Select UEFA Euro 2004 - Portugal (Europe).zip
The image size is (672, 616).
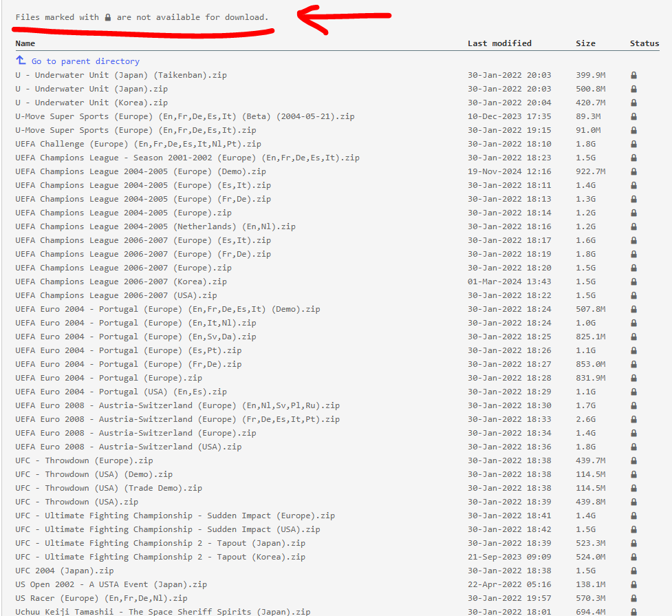(109, 378)
